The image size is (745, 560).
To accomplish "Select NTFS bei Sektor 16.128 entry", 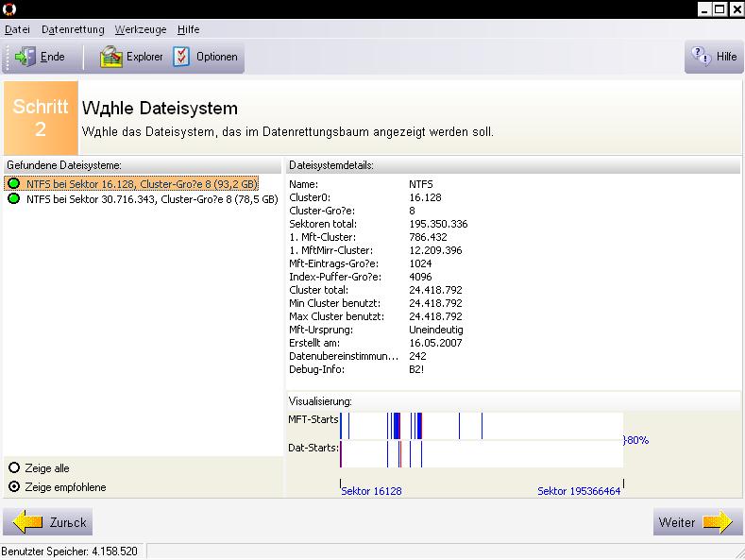I will click(x=142, y=183).
